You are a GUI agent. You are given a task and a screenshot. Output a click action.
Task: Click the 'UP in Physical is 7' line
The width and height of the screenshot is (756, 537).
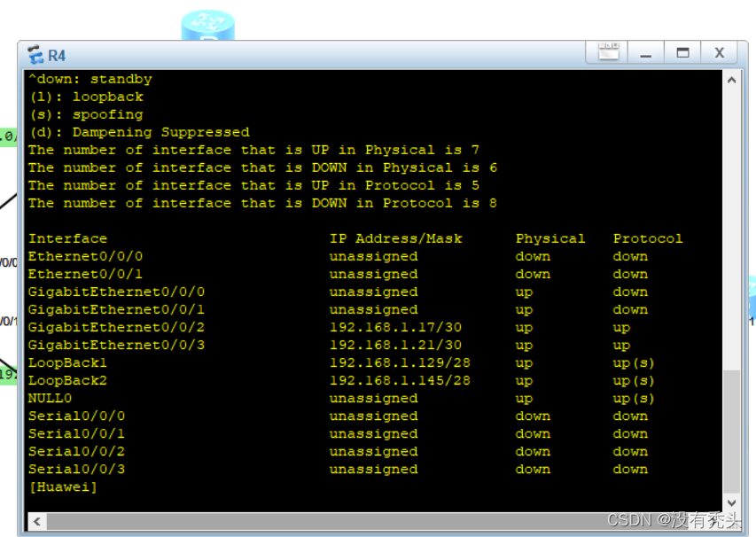[253, 150]
